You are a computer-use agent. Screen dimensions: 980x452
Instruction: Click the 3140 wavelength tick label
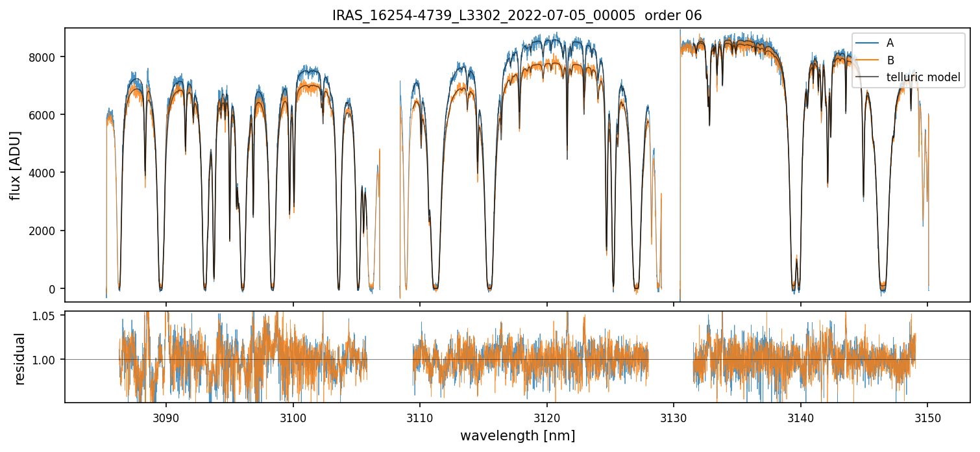tap(800, 416)
